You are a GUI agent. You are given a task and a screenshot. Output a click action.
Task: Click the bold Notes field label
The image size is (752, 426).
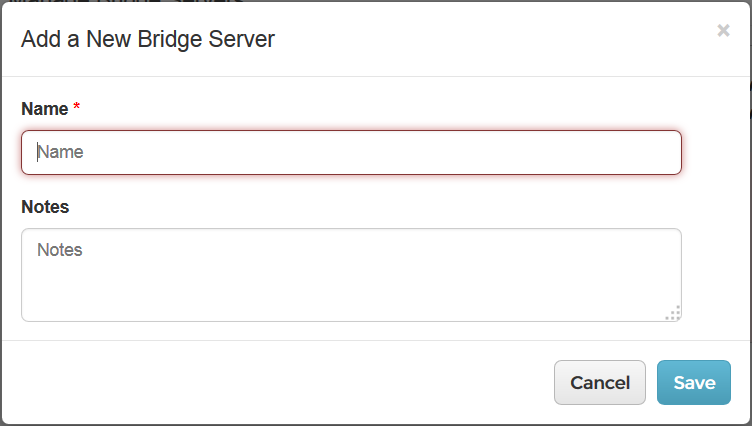coord(45,207)
